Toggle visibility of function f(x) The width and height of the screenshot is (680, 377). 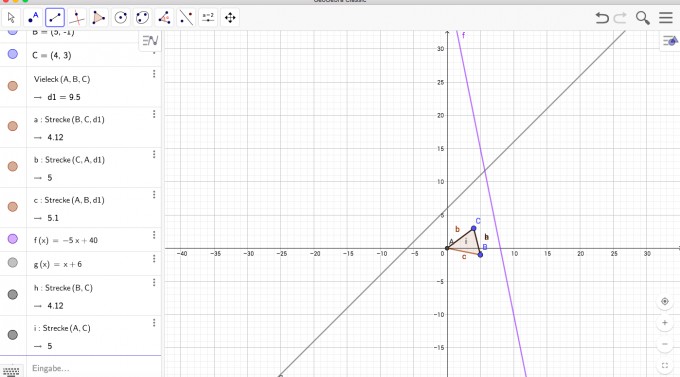[x=13, y=239]
